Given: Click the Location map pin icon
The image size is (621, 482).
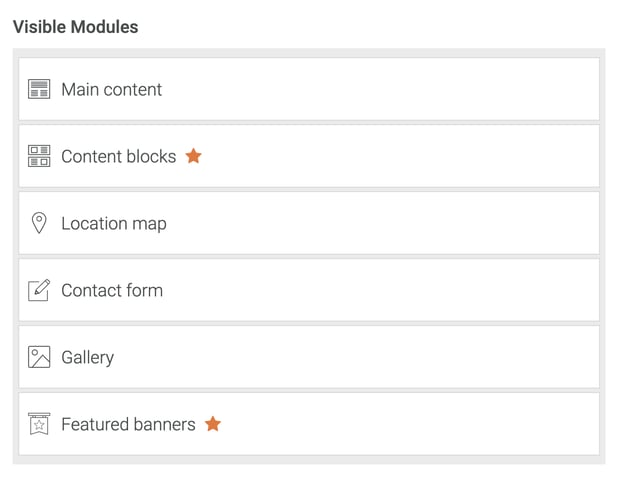Looking at the screenshot, I should [x=39, y=223].
